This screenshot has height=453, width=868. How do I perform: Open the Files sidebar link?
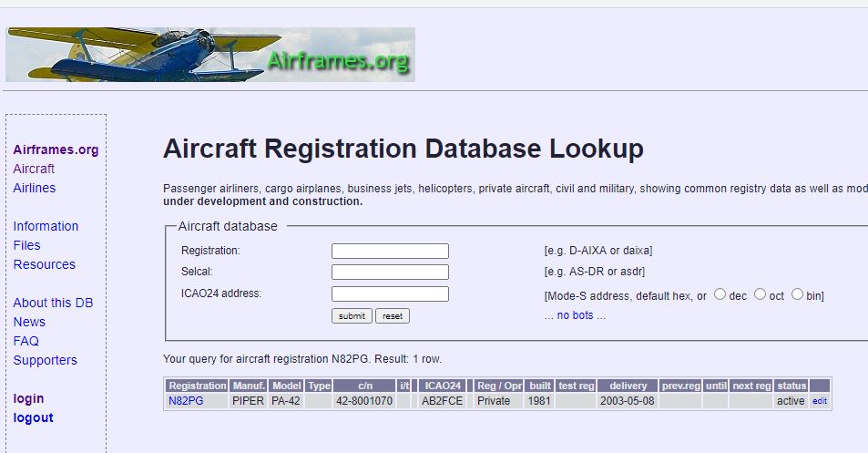(26, 245)
